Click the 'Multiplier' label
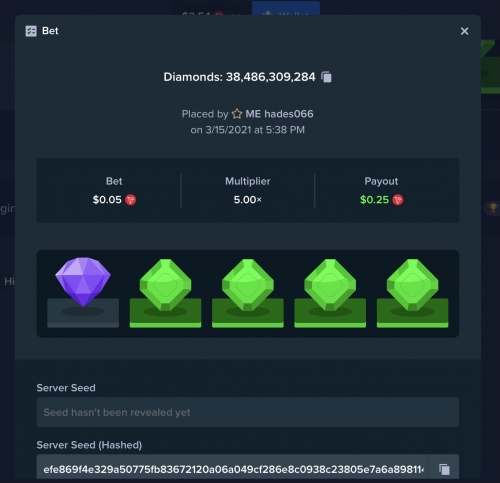The image size is (500, 483). pyautogui.click(x=248, y=181)
